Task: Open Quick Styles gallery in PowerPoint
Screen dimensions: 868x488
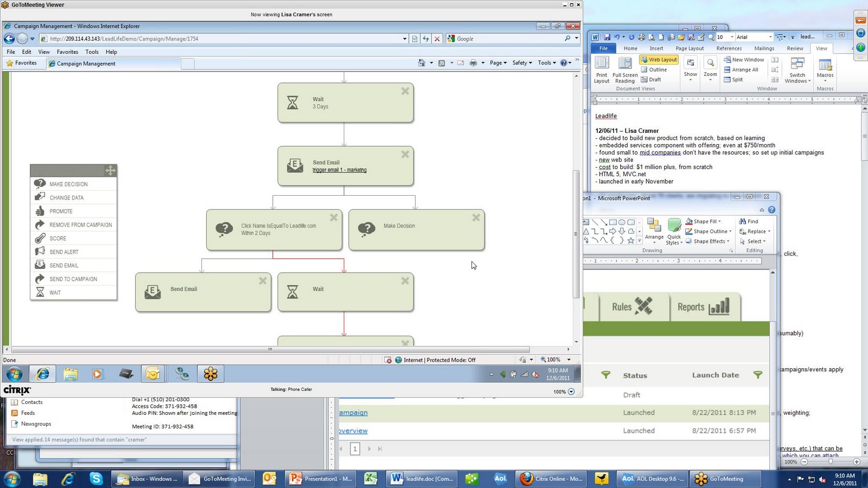Action: (x=674, y=232)
